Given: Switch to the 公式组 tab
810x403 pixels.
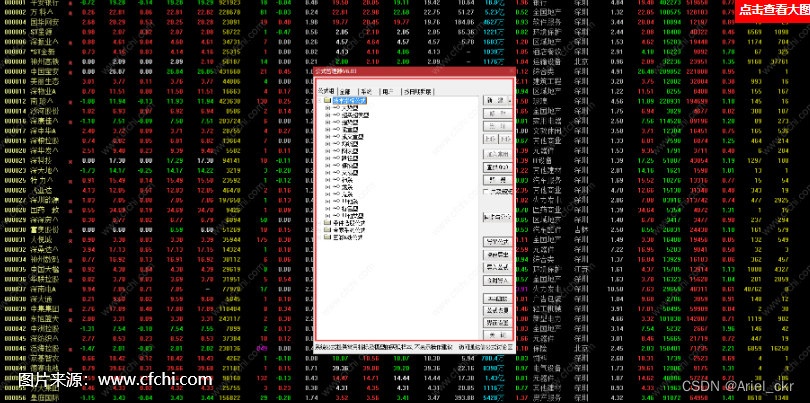Looking at the screenshot, I should pyautogui.click(x=326, y=91).
